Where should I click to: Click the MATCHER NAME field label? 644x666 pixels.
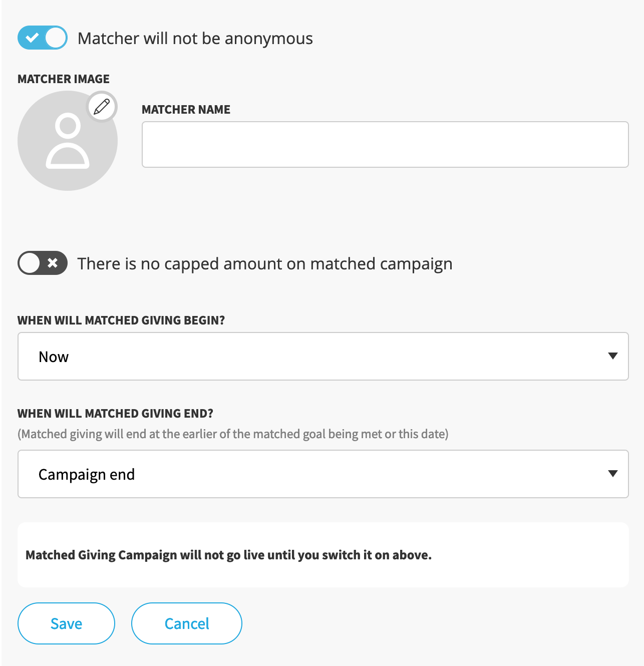point(186,110)
